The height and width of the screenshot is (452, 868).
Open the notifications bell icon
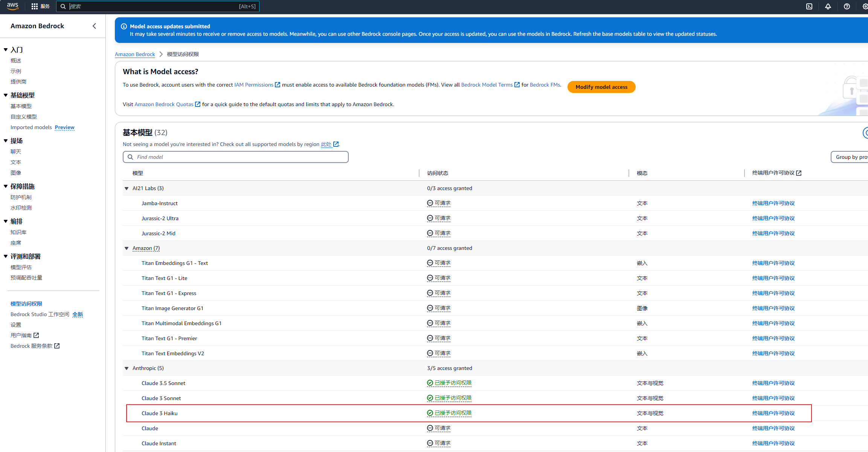point(828,6)
